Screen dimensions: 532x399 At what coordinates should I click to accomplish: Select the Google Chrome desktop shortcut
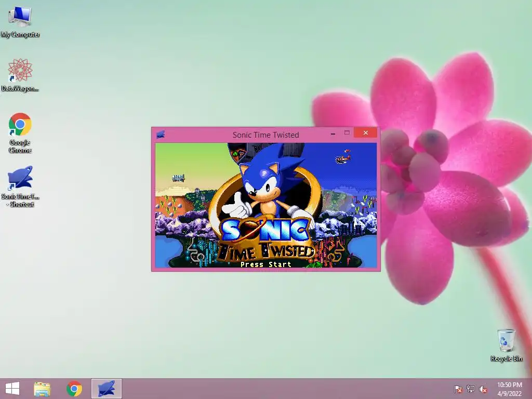pos(20,132)
